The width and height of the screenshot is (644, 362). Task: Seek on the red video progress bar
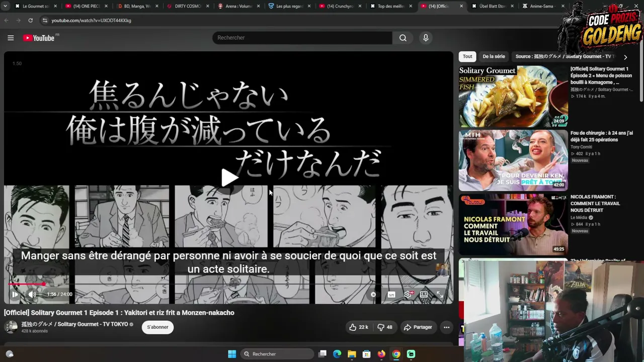click(228, 285)
